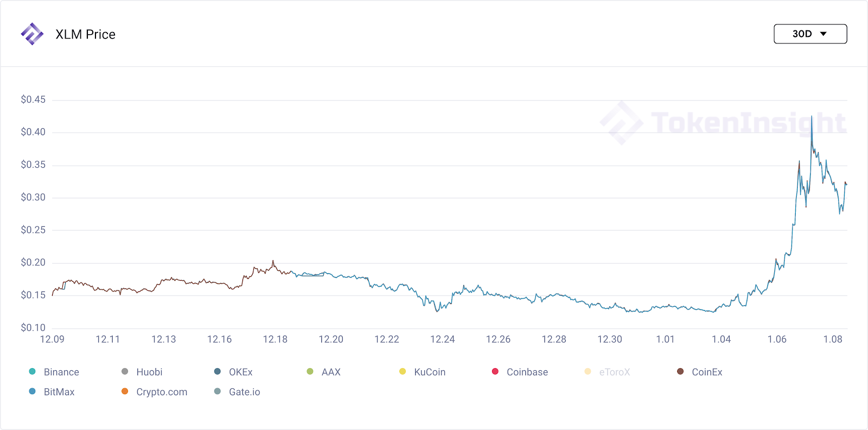This screenshot has height=430, width=868.
Task: Toggle the BitMax legend series
Action: click(x=52, y=391)
